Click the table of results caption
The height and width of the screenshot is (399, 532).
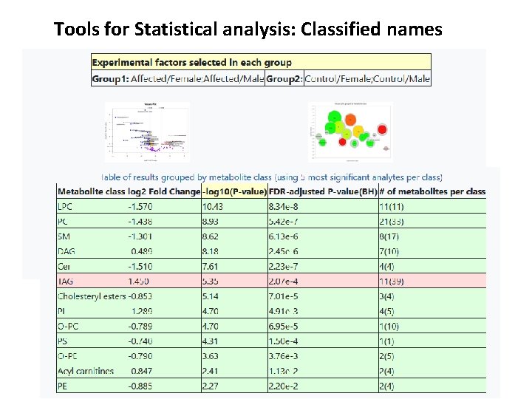click(x=272, y=177)
